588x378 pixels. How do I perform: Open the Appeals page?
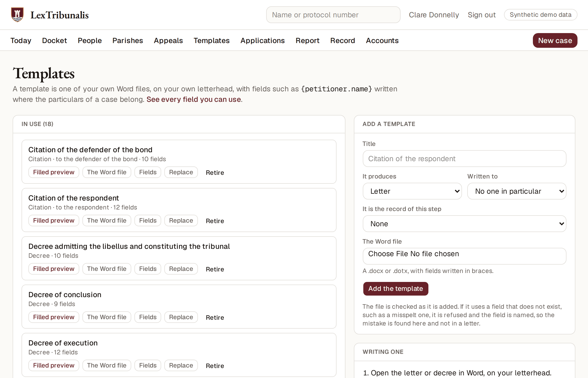168,40
